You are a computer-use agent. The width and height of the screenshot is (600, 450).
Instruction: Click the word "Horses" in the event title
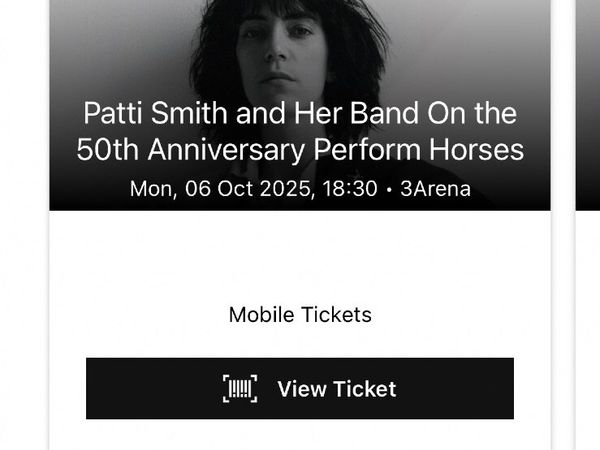[487, 150]
